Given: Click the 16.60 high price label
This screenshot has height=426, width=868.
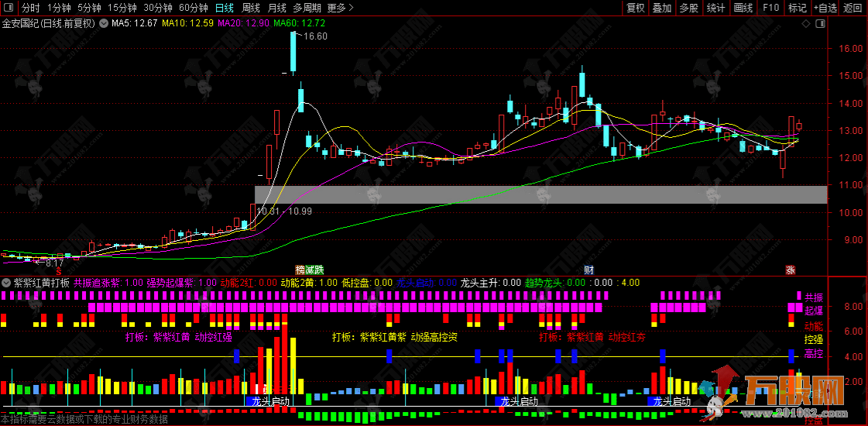Looking at the screenshot, I should [x=315, y=36].
